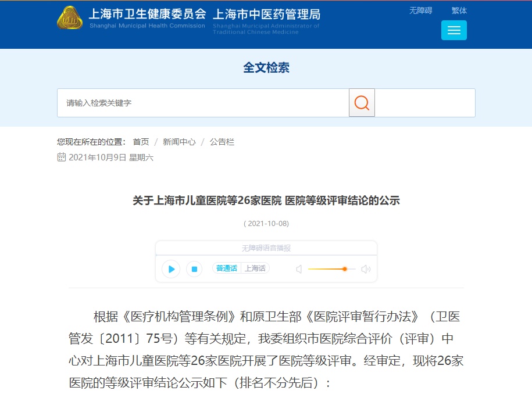
Task: Click the 上海市中医药管理局 header title
Action: pos(267,15)
